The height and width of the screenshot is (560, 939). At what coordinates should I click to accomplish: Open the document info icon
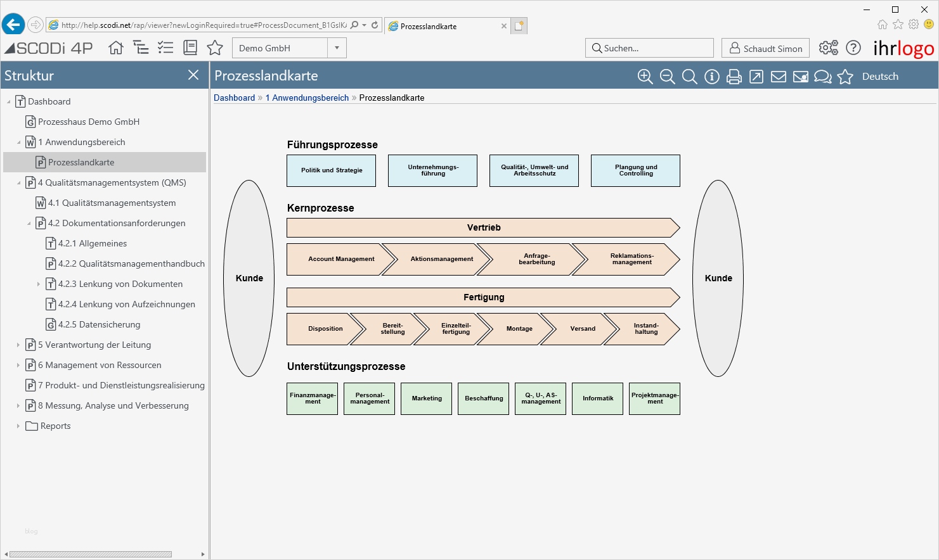click(x=712, y=77)
